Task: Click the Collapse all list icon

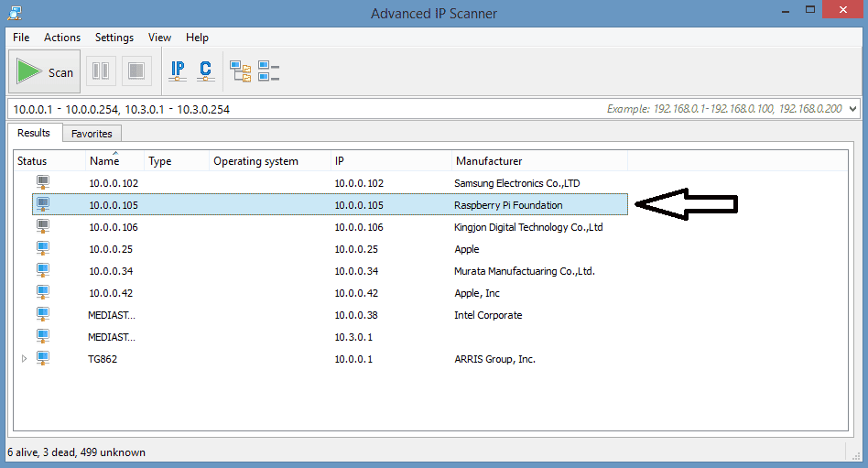Action: [x=268, y=71]
